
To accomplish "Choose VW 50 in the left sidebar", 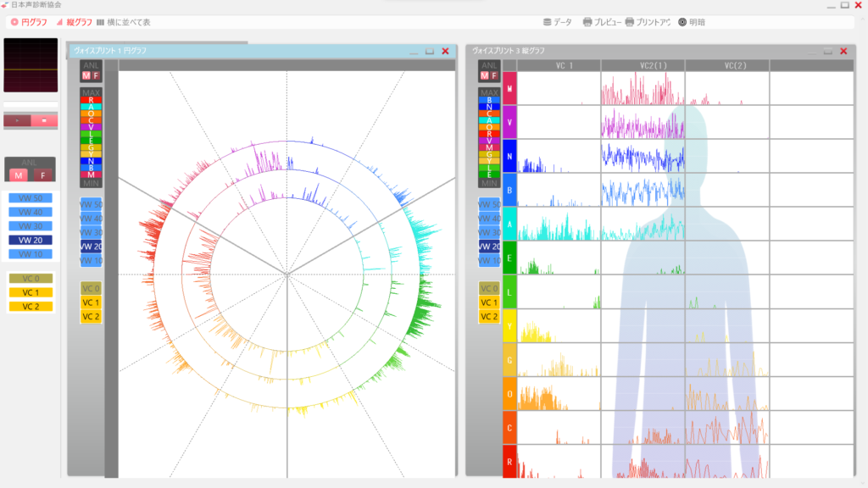I will pyautogui.click(x=31, y=198).
